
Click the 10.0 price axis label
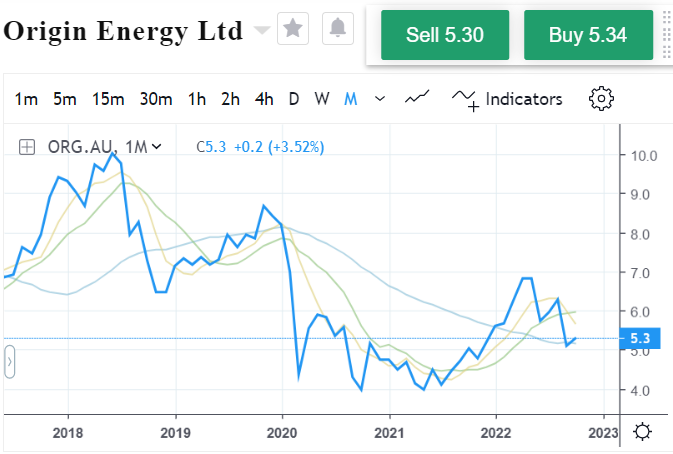pos(643,156)
